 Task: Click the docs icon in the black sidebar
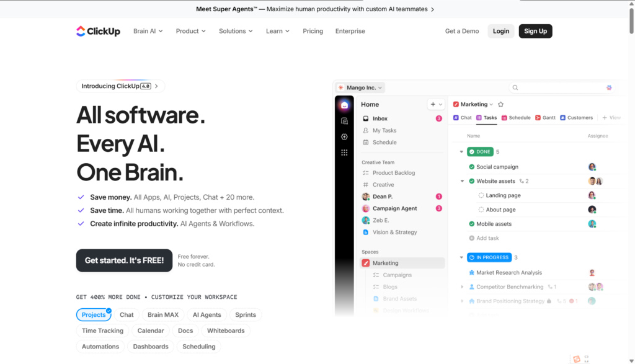click(x=344, y=121)
